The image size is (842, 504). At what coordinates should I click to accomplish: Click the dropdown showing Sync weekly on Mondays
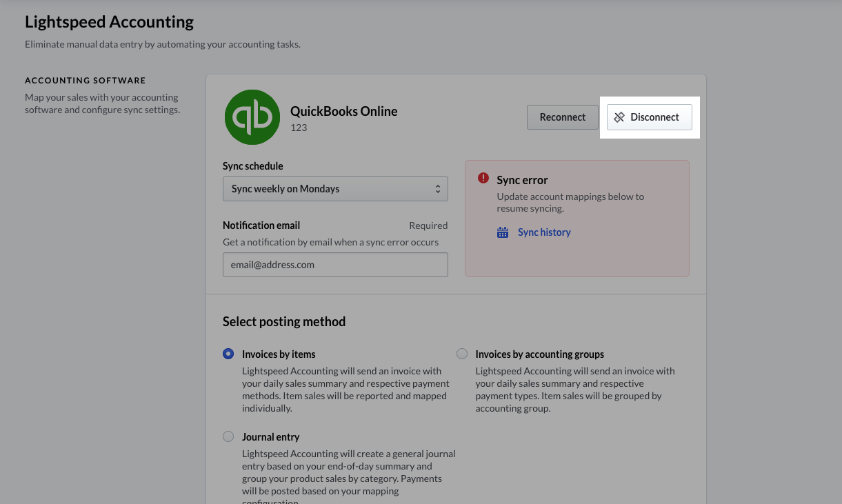(335, 188)
